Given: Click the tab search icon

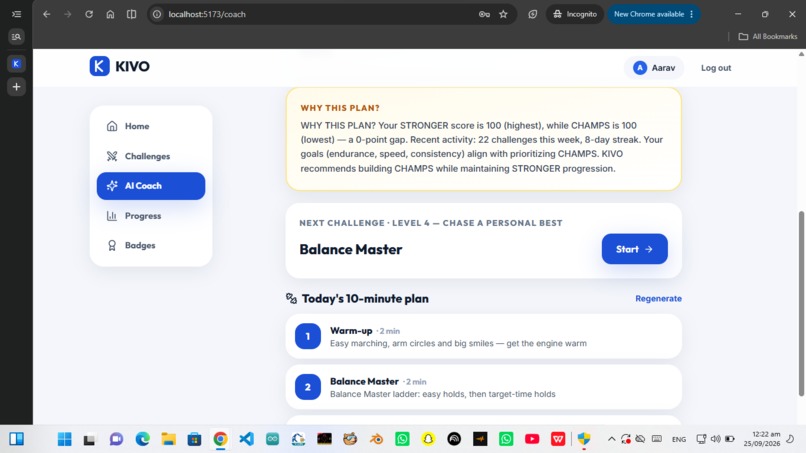Looking at the screenshot, I should [x=16, y=37].
